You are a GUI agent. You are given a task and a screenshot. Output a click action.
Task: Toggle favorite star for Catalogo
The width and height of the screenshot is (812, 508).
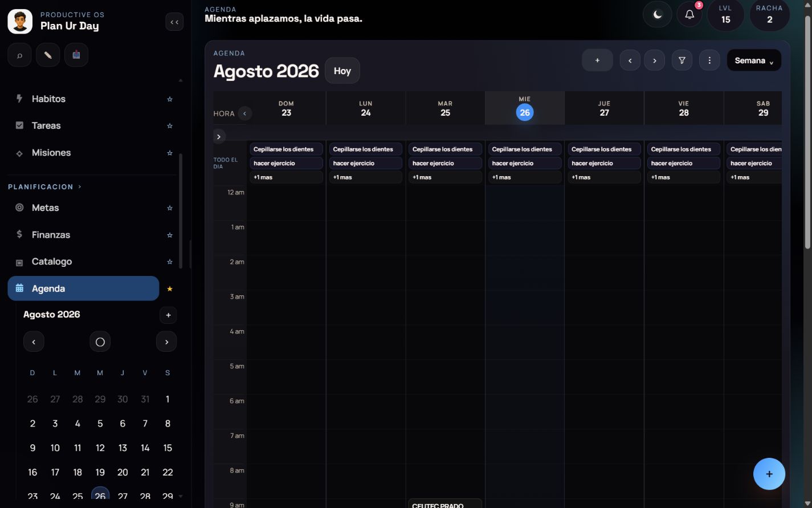point(169,262)
